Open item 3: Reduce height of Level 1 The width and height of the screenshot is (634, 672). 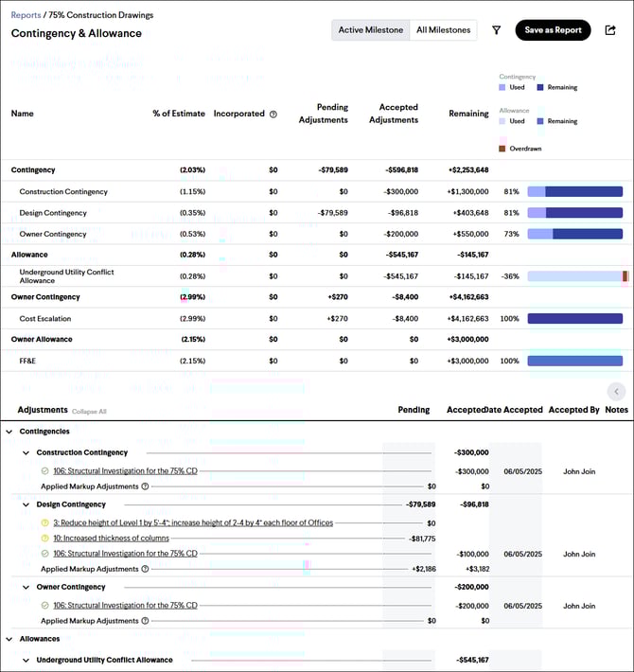click(x=193, y=522)
